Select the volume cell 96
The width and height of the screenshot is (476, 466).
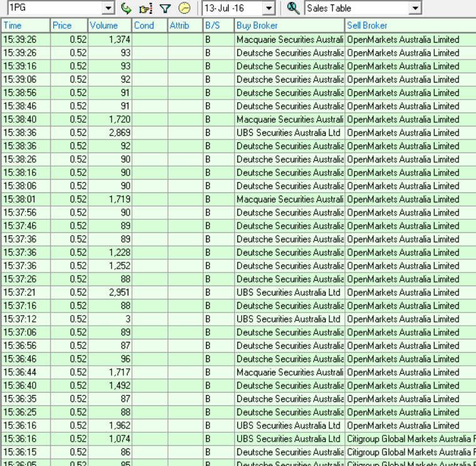click(110, 359)
